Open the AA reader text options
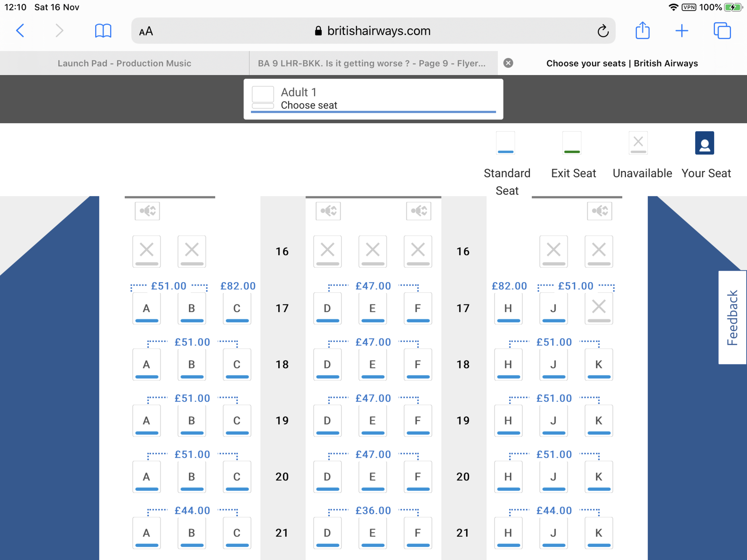Image resolution: width=747 pixels, height=560 pixels. coord(146,31)
